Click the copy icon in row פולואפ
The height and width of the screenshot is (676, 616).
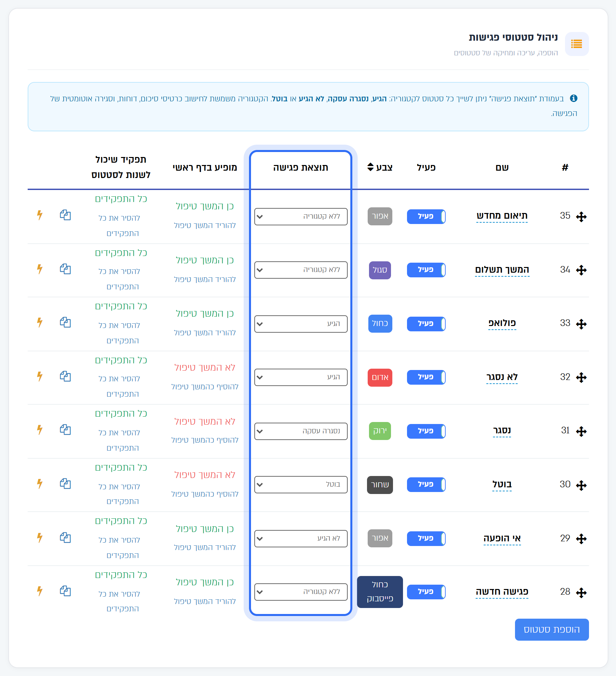click(65, 322)
